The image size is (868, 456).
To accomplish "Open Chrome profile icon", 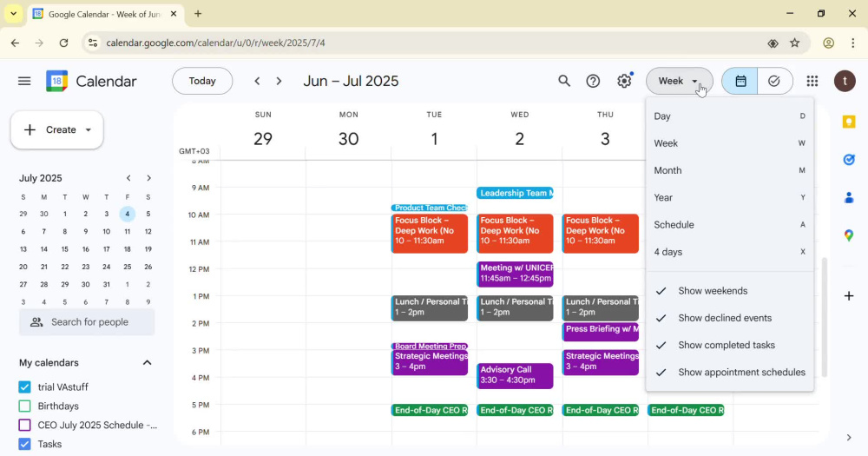I will point(828,43).
